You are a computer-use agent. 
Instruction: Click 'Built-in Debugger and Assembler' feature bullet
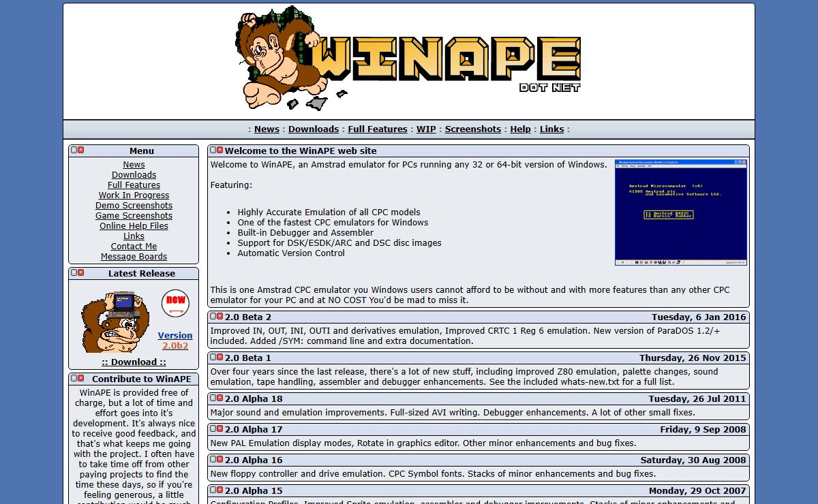(305, 232)
